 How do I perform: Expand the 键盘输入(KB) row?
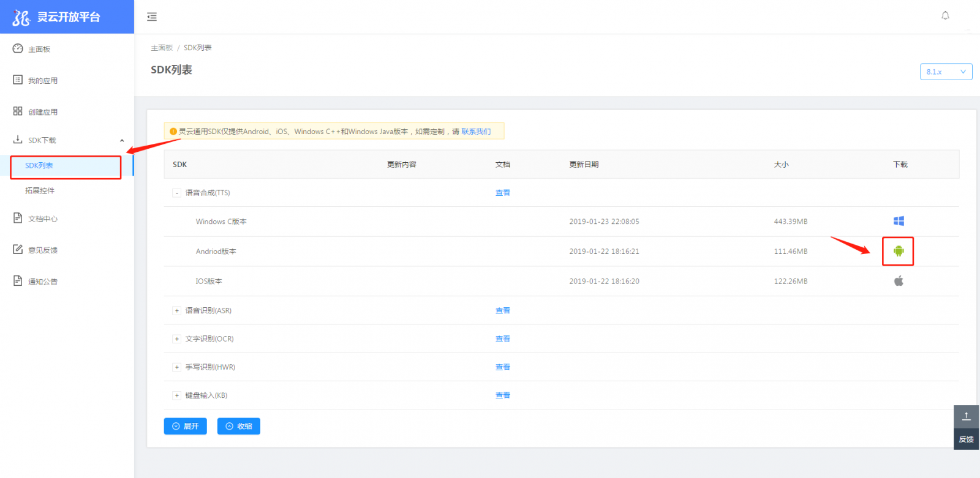[177, 395]
